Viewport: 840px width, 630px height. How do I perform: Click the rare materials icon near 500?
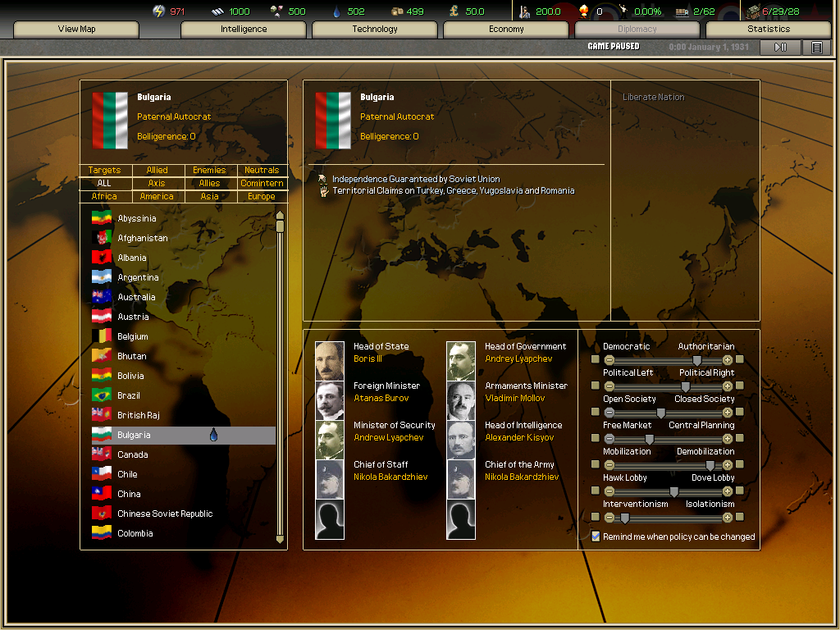[x=276, y=11]
